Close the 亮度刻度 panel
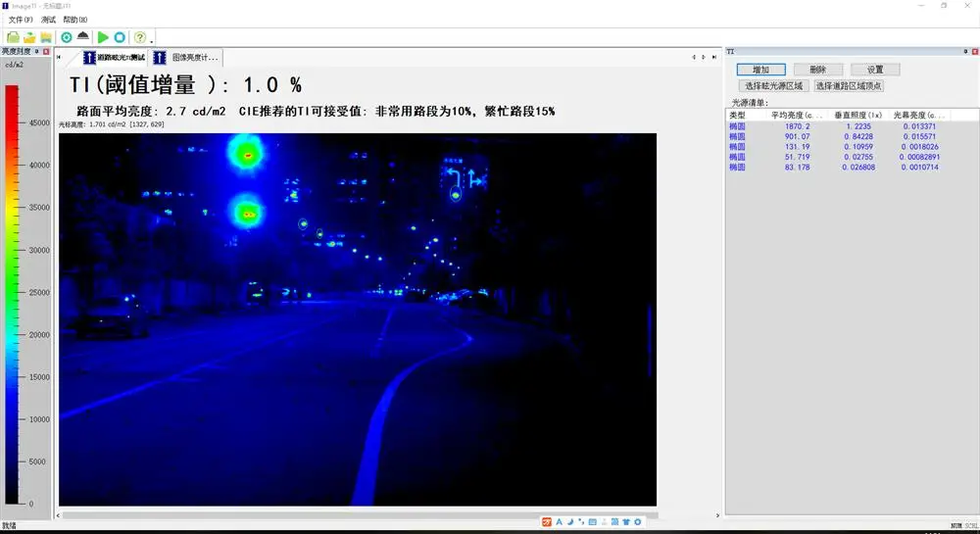Image resolution: width=980 pixels, height=534 pixels. coord(46,51)
